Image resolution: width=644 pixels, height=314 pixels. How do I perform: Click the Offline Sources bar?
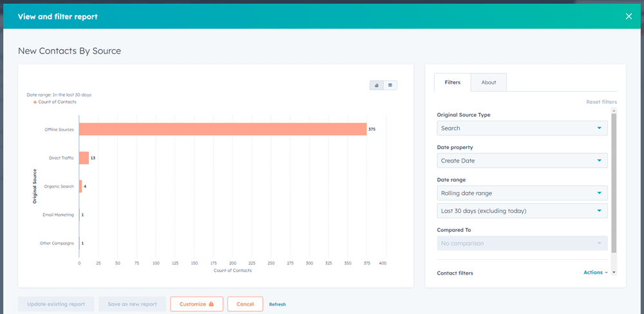pos(223,129)
